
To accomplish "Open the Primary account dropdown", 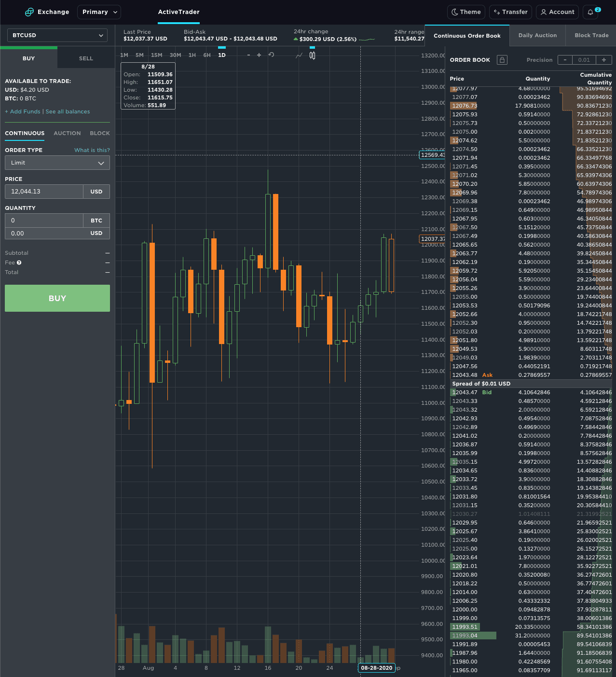I will 99,12.
